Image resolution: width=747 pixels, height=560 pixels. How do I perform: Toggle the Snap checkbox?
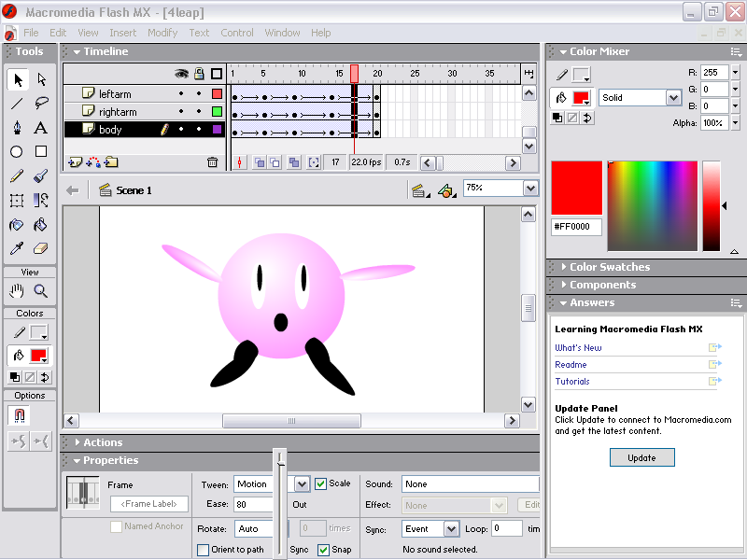323,550
